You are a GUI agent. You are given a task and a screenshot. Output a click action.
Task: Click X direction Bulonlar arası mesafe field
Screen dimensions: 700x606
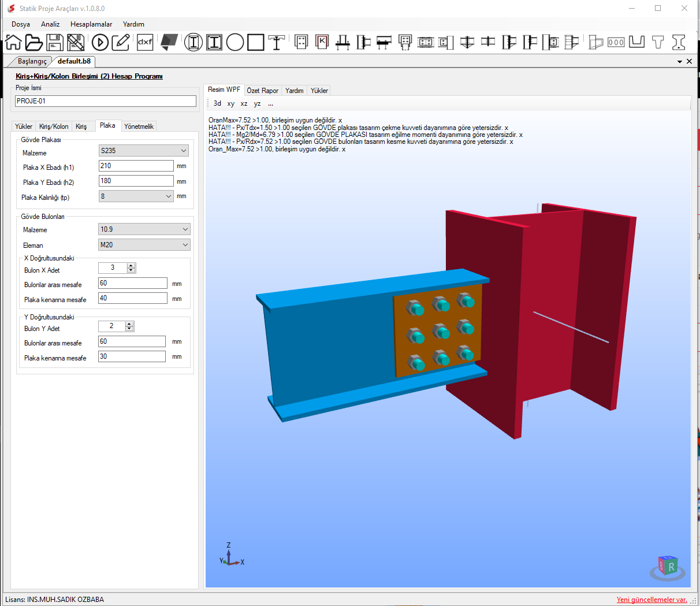pyautogui.click(x=133, y=283)
